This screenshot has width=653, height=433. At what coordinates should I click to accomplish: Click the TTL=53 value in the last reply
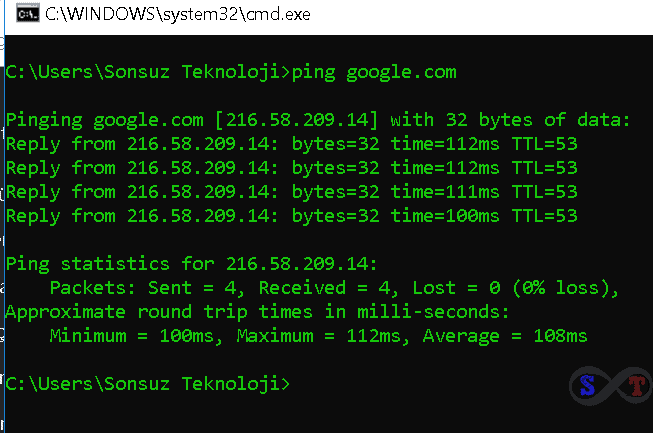tap(545, 215)
